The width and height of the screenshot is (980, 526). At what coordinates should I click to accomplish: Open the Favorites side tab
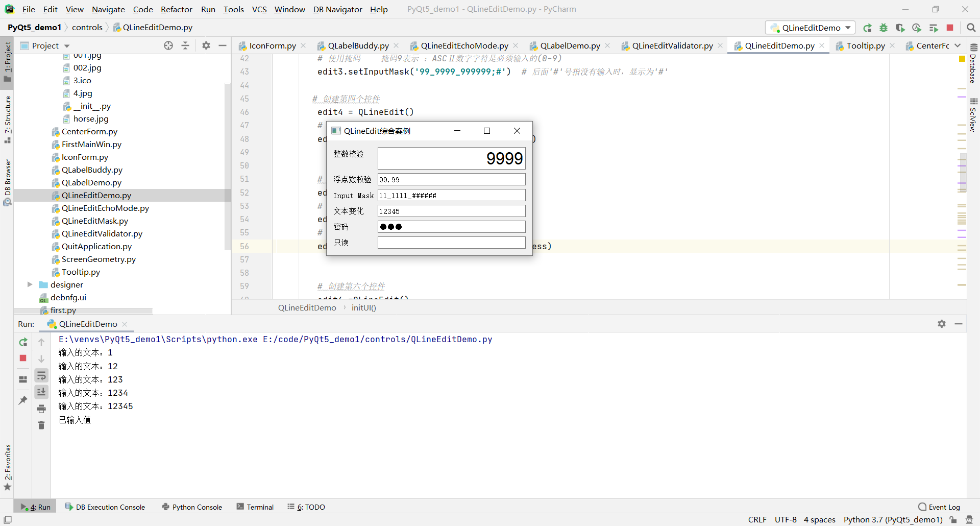7,467
